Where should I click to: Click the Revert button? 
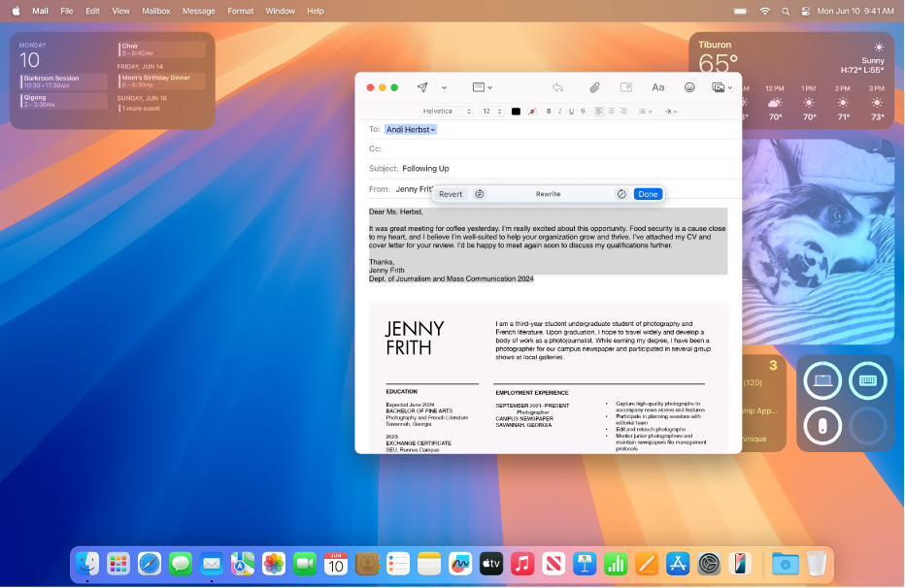pyautogui.click(x=451, y=194)
